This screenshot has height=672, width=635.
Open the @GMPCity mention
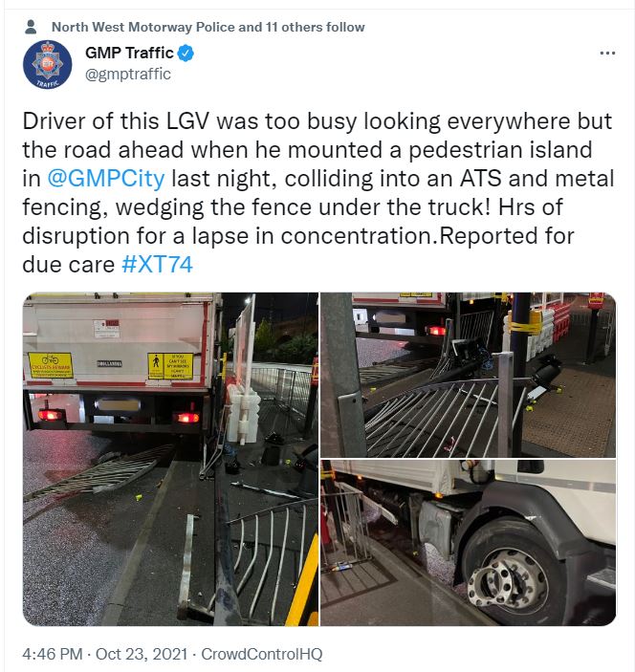tap(106, 179)
